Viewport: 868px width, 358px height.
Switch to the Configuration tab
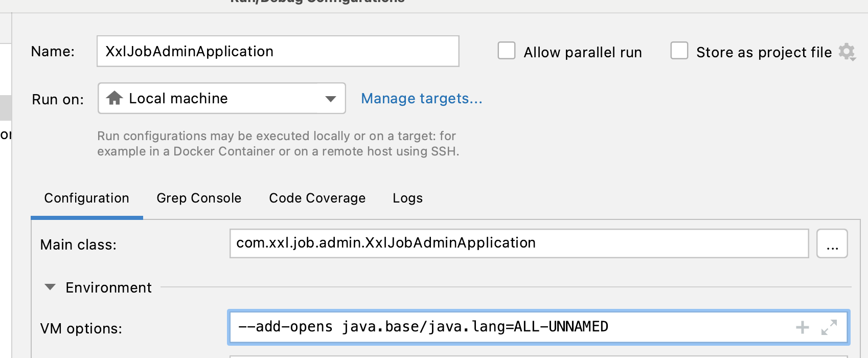click(x=86, y=198)
